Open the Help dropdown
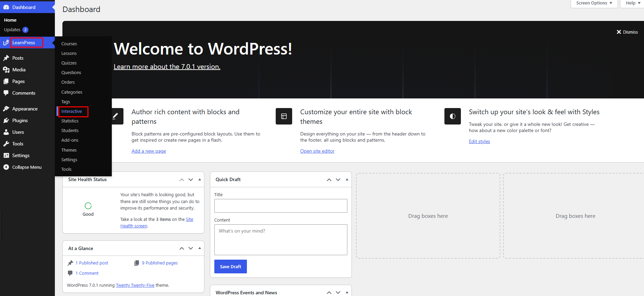Image resolution: width=644 pixels, height=296 pixels. (x=632, y=3)
